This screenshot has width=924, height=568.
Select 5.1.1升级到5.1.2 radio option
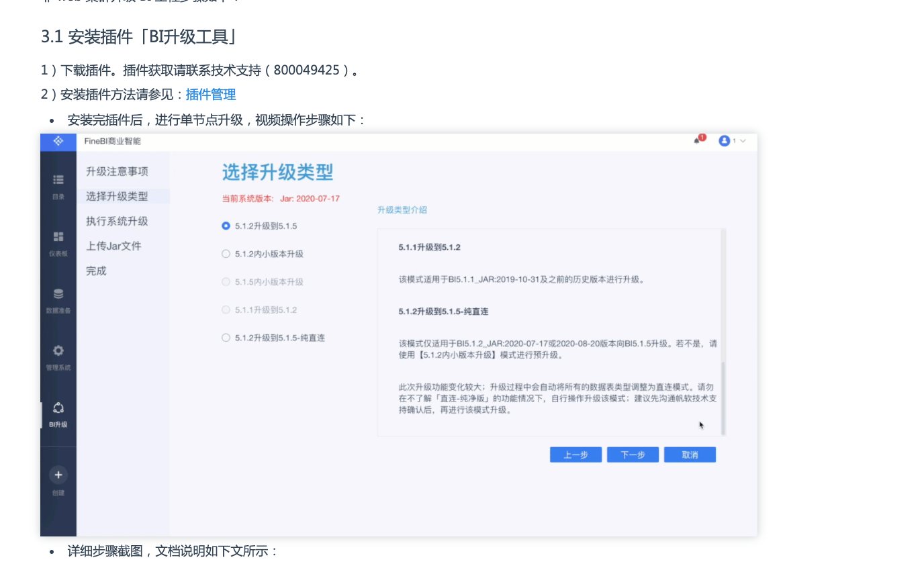[x=226, y=310]
